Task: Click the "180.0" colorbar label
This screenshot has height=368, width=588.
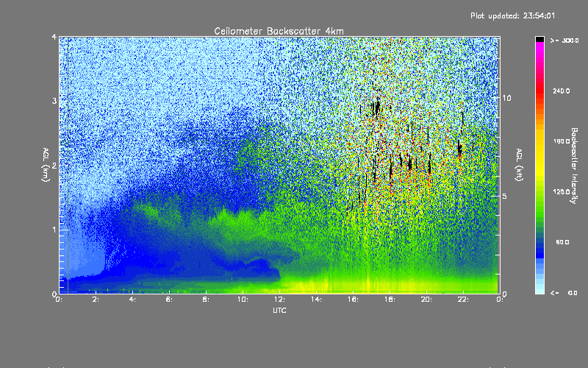Action: click(562, 141)
